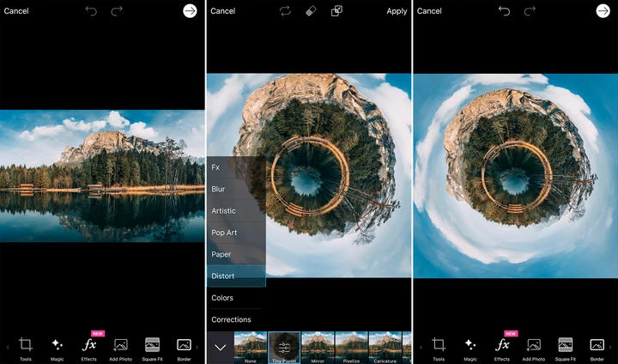Screen dimensions: 618x364
Task: Select Border icon on left screen
Action: pyautogui.click(x=184, y=344)
